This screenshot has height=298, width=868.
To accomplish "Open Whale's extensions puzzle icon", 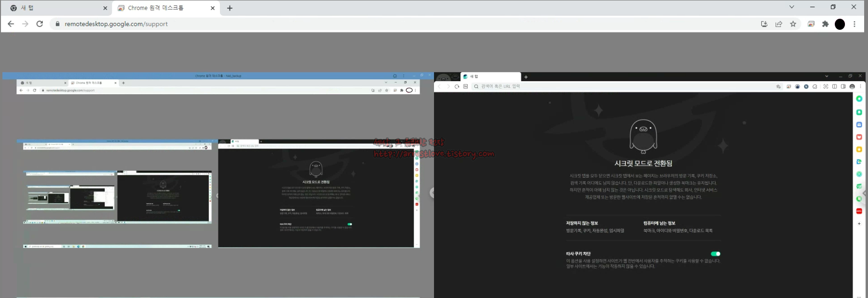I will (815, 87).
